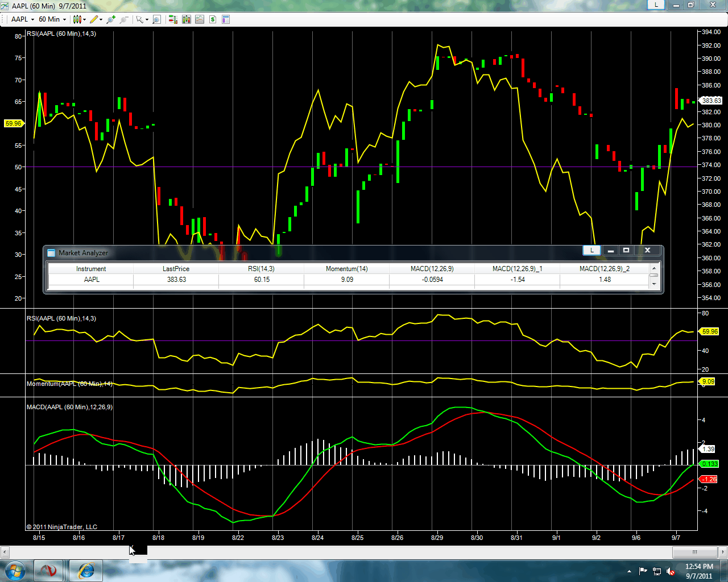Open the red-green bars Chart Trader icon
This screenshot has height=582, width=728.
pyautogui.click(x=173, y=19)
